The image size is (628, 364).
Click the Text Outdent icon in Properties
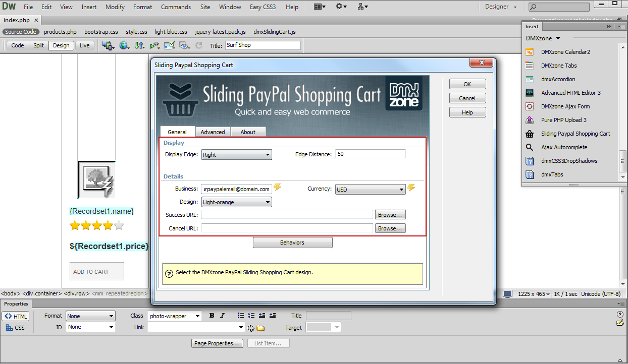[262, 316]
